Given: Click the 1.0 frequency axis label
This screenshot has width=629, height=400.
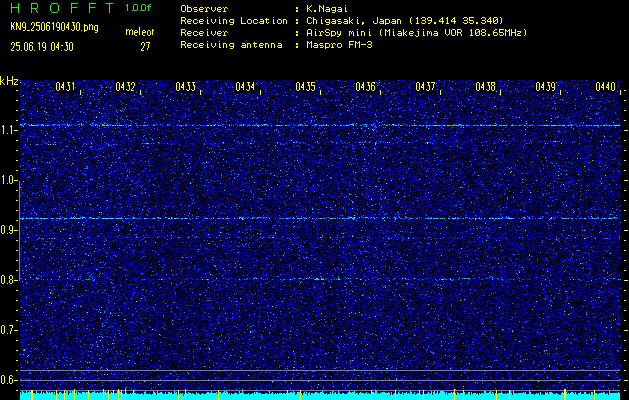Looking at the screenshot, I should 8,180.
